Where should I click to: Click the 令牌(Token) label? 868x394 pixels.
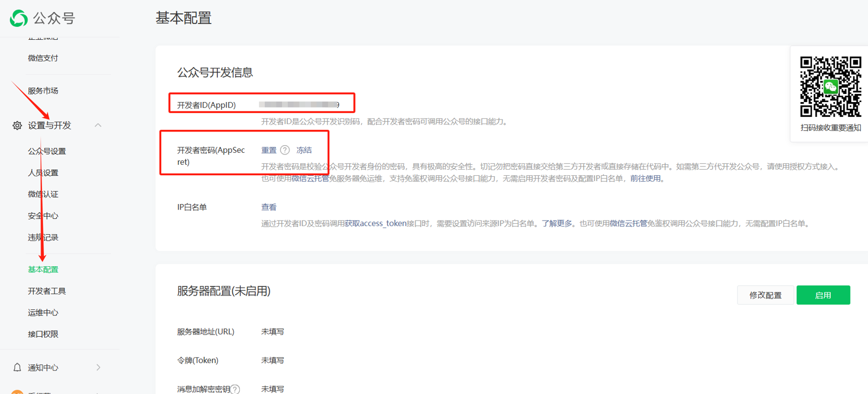[x=198, y=360]
